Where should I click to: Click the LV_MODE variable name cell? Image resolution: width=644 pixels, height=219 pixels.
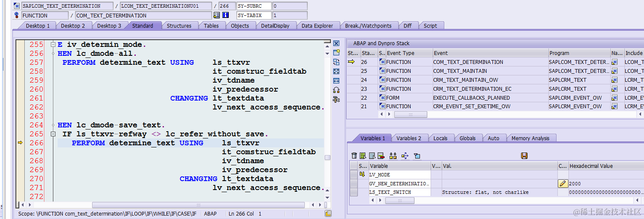point(399,175)
